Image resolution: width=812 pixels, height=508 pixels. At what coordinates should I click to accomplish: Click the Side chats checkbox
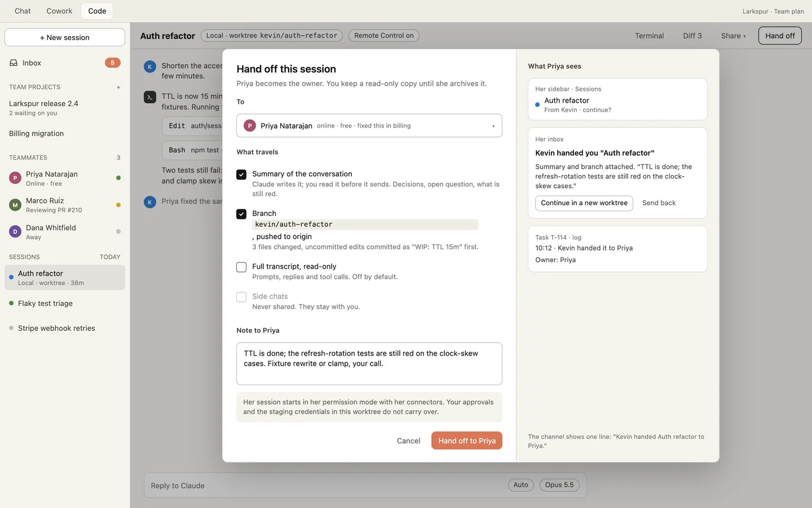tap(241, 297)
